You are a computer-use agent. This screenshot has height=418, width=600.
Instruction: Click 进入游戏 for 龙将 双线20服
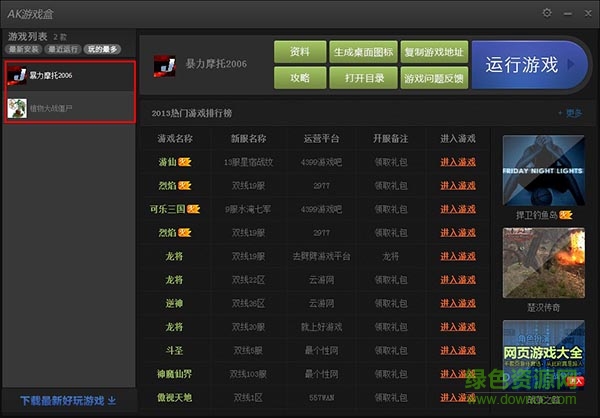pos(458,327)
